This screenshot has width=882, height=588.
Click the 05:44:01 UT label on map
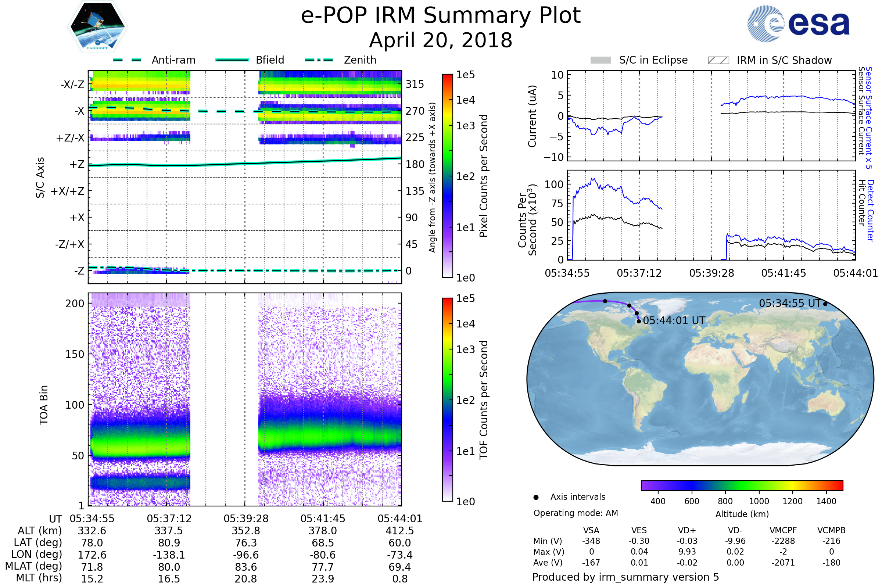tap(674, 320)
